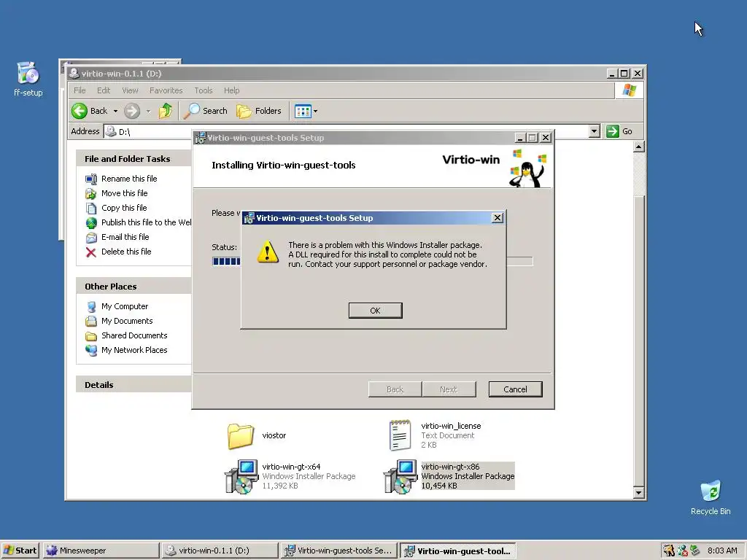Open the Forward history dropdown arrow
The width and height of the screenshot is (747, 560).
pos(148,111)
